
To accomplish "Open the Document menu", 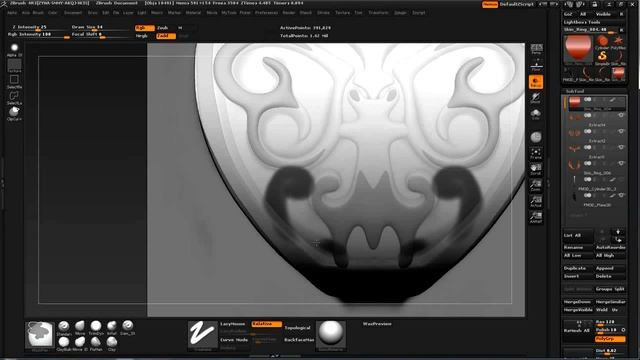I will 73,13.
